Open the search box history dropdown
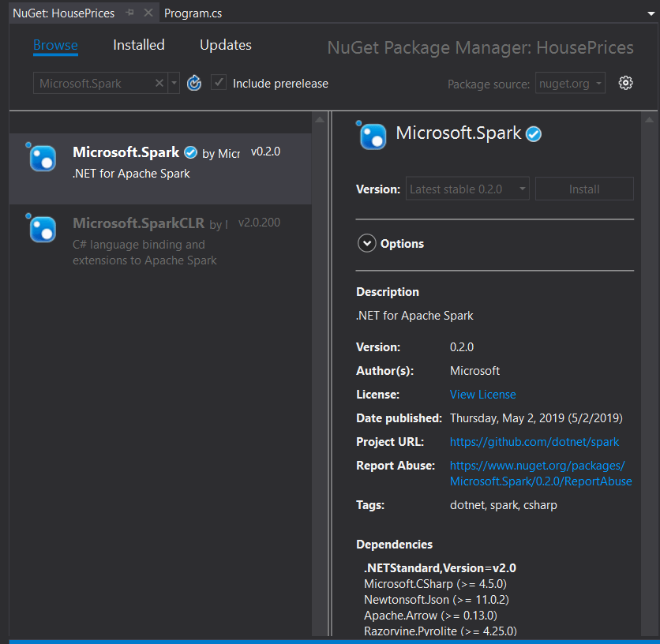 point(174,83)
